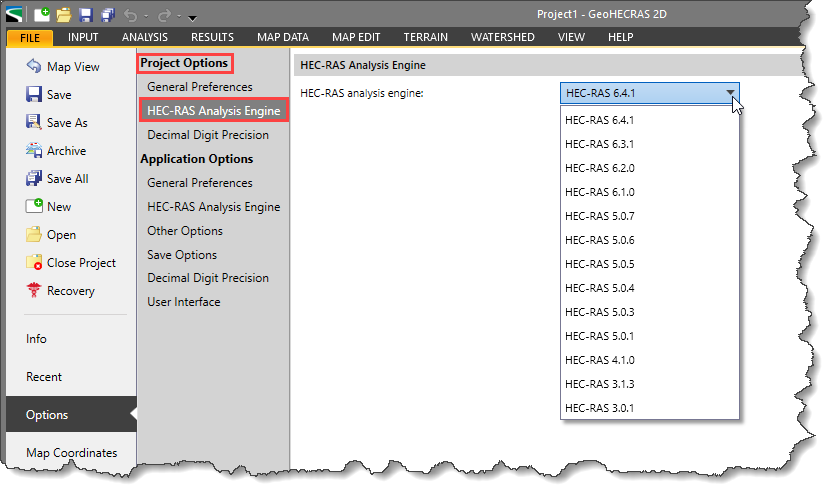The height and width of the screenshot is (490, 824).
Task: Open Other Options under Application Options
Action: pos(185,231)
